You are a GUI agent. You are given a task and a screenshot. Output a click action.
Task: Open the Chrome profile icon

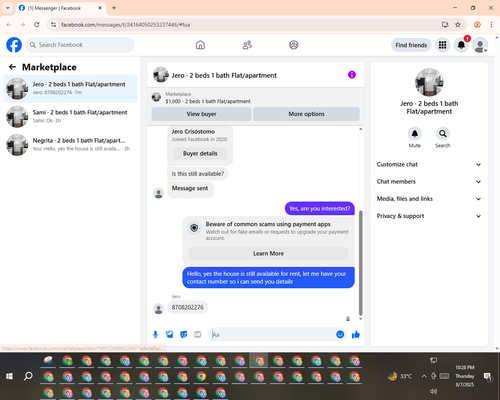click(x=477, y=25)
